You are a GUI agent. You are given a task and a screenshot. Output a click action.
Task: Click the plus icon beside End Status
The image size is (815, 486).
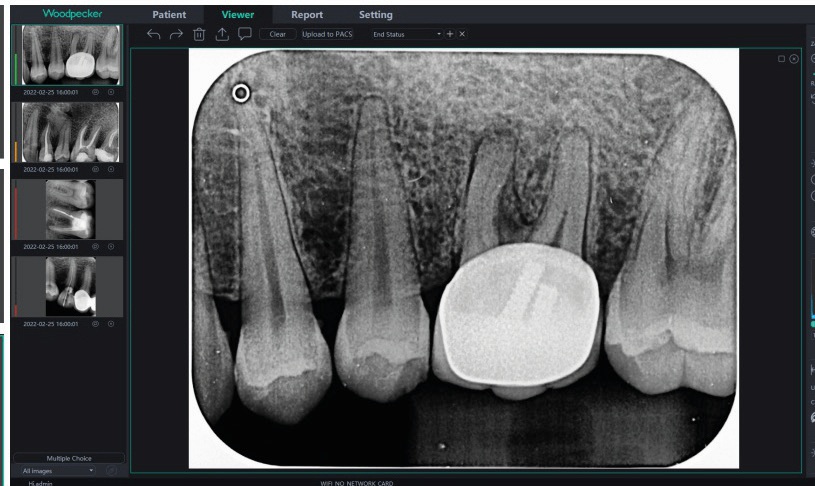point(450,34)
